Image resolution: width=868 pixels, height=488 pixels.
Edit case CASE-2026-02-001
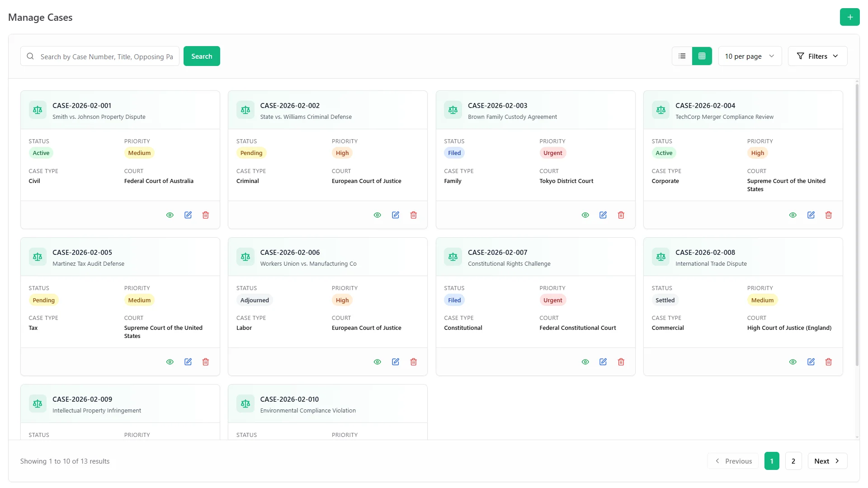click(188, 215)
